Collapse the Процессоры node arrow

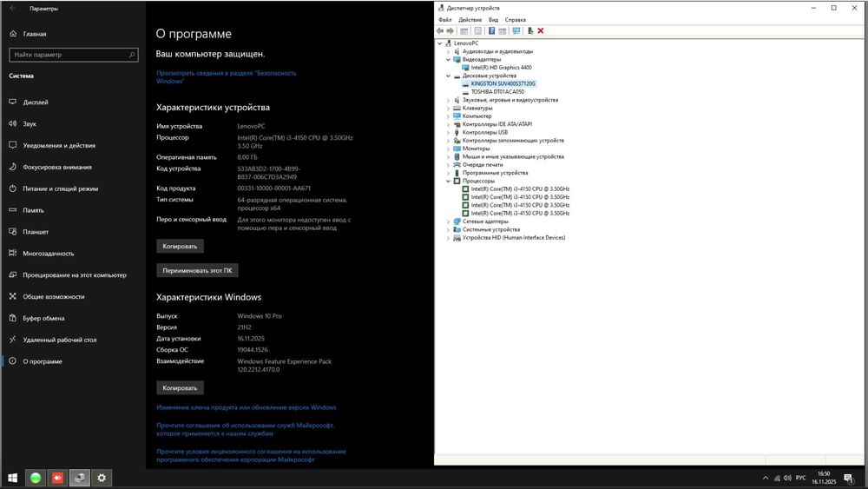click(449, 181)
